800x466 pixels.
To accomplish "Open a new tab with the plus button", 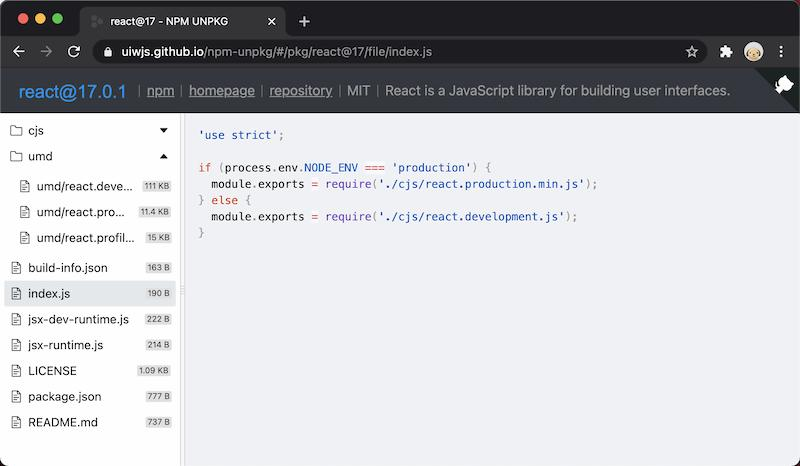I will pyautogui.click(x=304, y=21).
